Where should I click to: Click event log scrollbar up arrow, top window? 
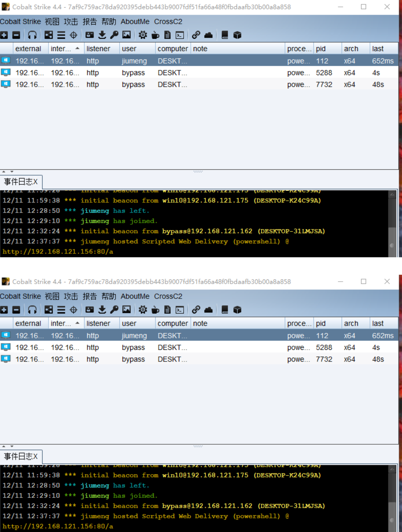(x=392, y=194)
